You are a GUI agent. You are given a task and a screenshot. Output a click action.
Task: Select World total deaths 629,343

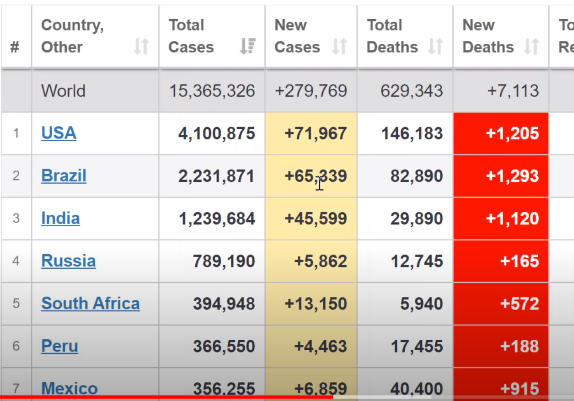point(411,90)
